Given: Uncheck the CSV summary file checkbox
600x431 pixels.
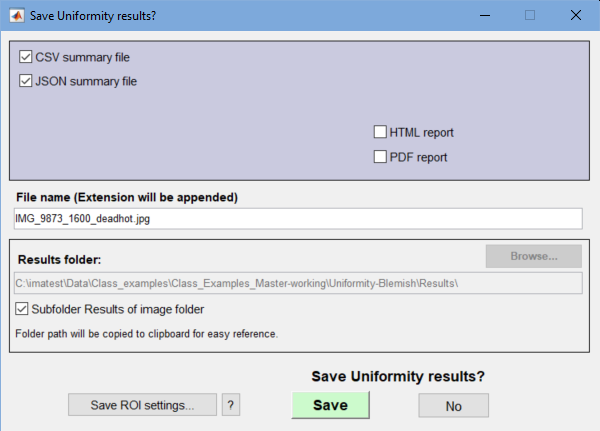Looking at the screenshot, I should [26, 57].
